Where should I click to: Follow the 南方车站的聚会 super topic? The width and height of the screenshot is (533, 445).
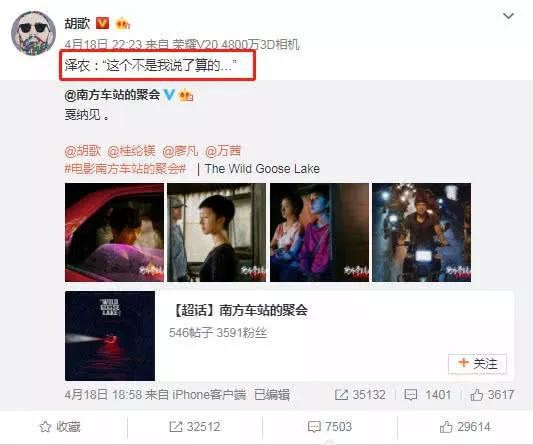click(477, 364)
